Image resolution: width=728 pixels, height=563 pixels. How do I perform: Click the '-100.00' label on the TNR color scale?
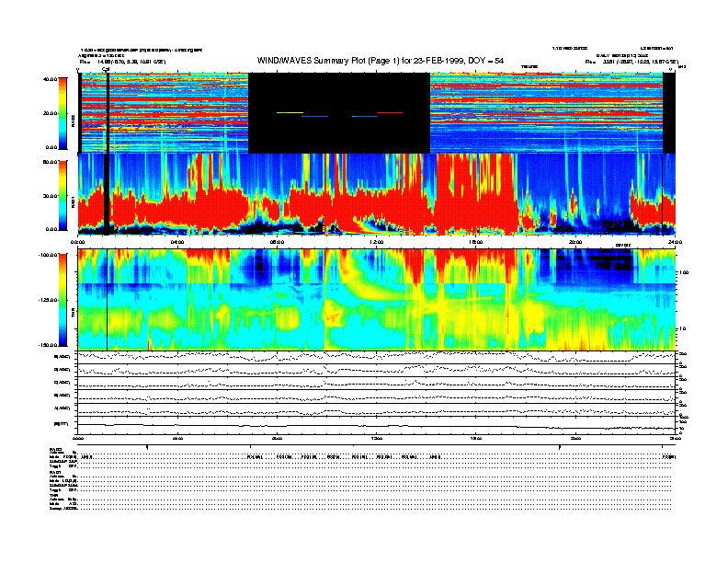pyautogui.click(x=48, y=255)
